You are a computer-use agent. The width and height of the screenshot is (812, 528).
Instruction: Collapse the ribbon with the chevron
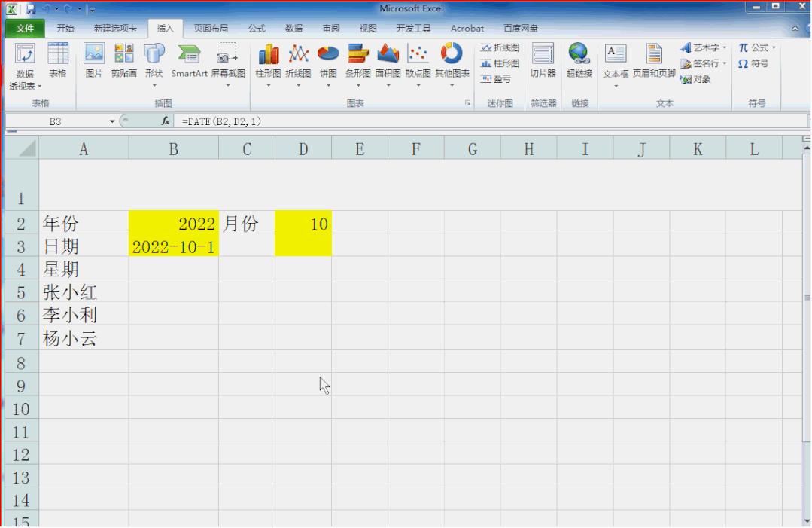point(795,29)
